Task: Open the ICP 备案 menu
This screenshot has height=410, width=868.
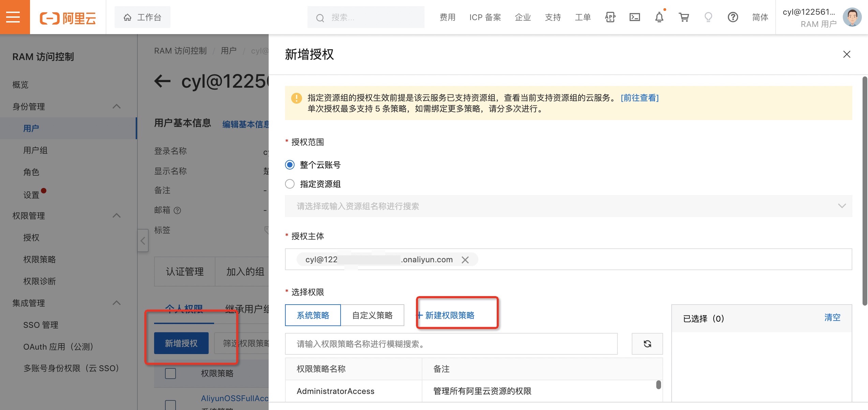Action: pyautogui.click(x=485, y=17)
